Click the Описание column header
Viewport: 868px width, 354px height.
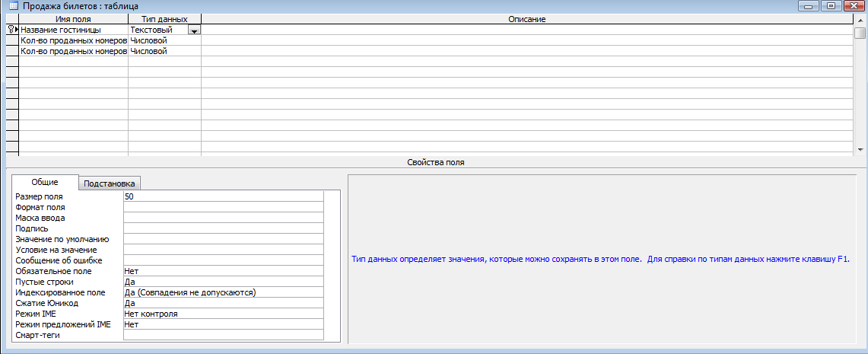[526, 19]
